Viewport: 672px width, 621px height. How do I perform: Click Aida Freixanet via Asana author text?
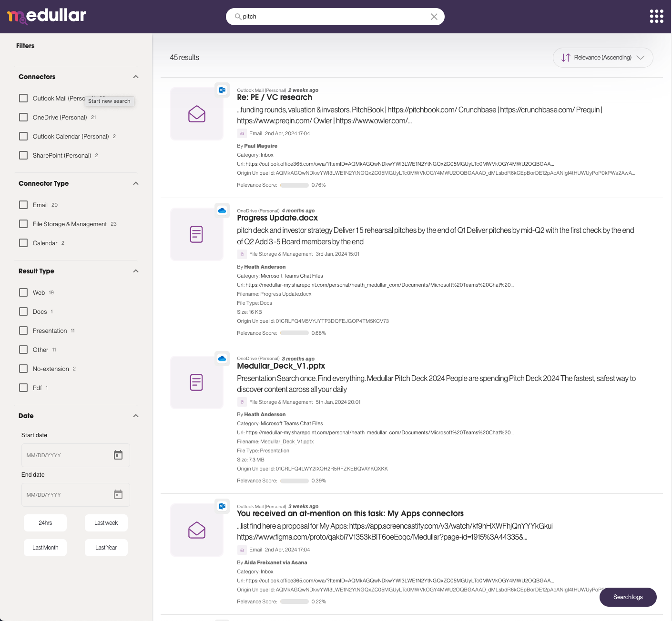pyautogui.click(x=275, y=563)
